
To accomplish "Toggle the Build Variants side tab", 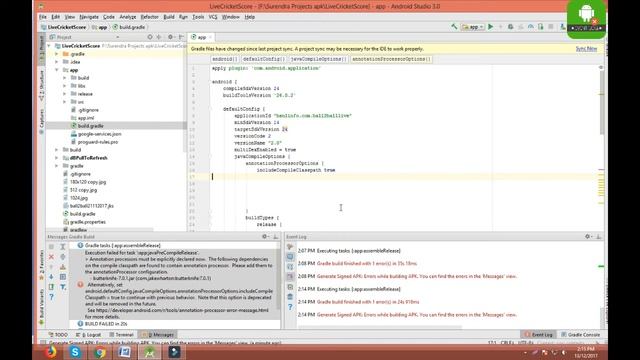I will [x=42, y=307].
